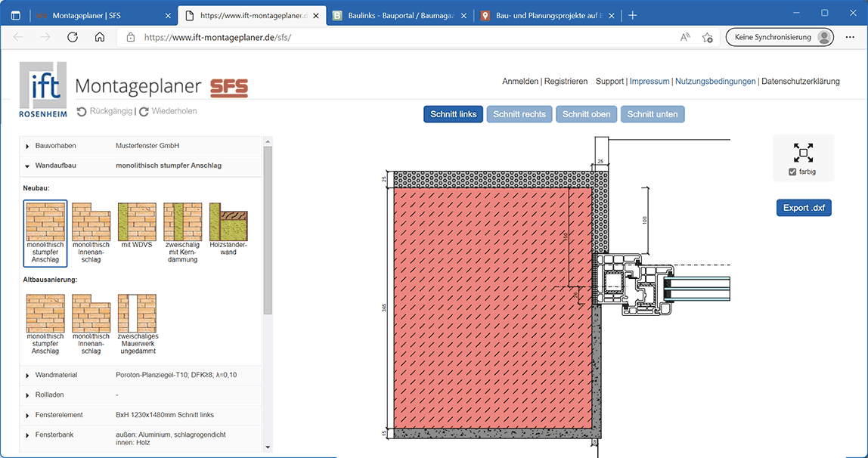Click the Export .dxf button
868x458 pixels.
[x=804, y=208]
